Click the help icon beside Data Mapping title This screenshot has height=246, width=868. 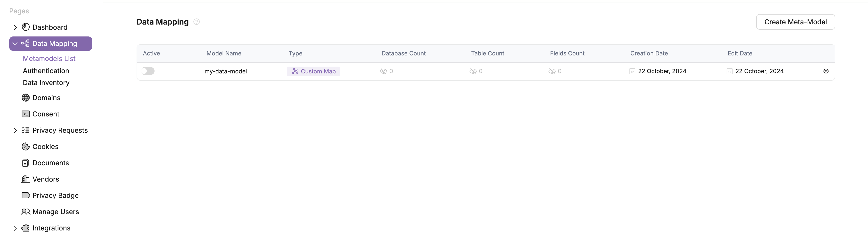(x=197, y=22)
